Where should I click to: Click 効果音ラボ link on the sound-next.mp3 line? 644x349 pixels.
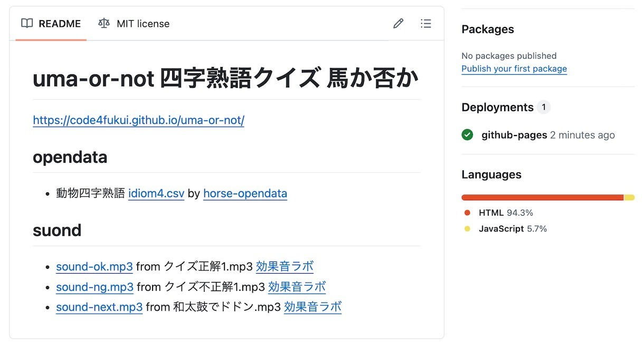[312, 307]
